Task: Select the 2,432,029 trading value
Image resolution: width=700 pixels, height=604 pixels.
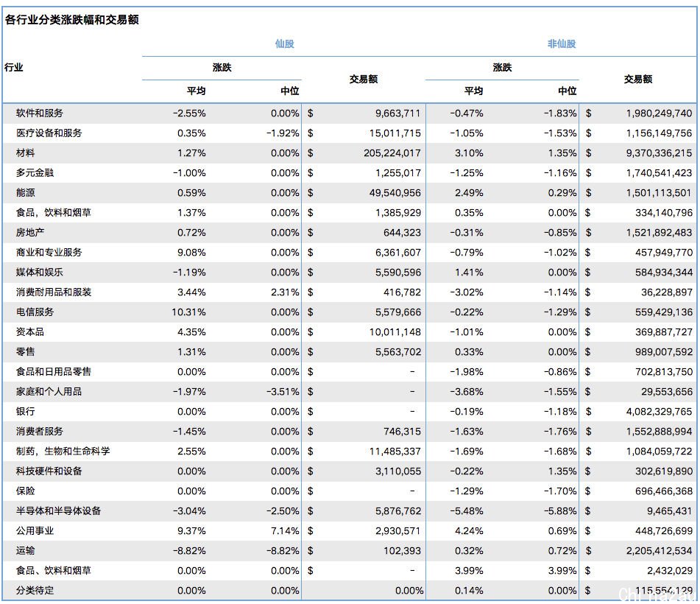Action: coord(670,571)
